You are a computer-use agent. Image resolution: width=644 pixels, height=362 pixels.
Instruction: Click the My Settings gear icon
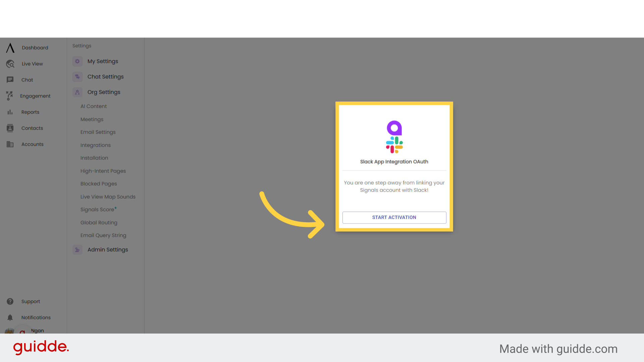point(77,61)
